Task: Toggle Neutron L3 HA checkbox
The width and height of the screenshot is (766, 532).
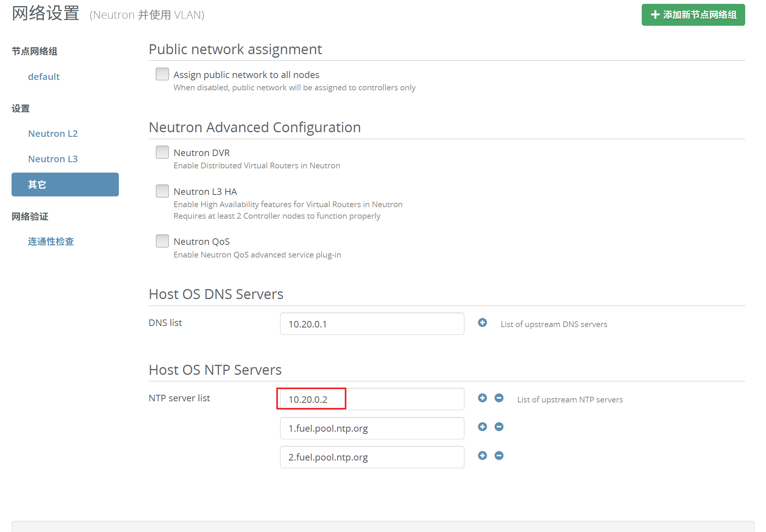Action: coord(162,191)
